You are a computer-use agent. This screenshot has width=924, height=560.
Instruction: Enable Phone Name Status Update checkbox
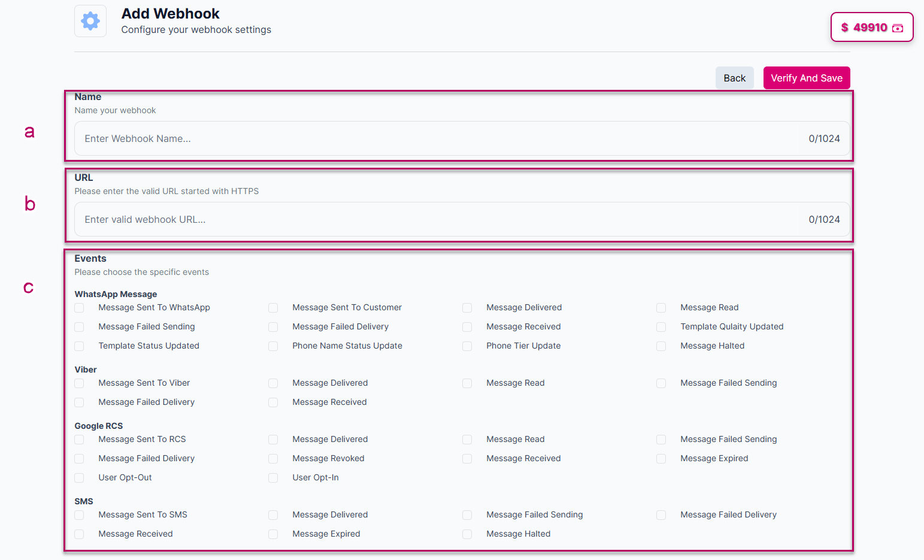[x=273, y=346]
